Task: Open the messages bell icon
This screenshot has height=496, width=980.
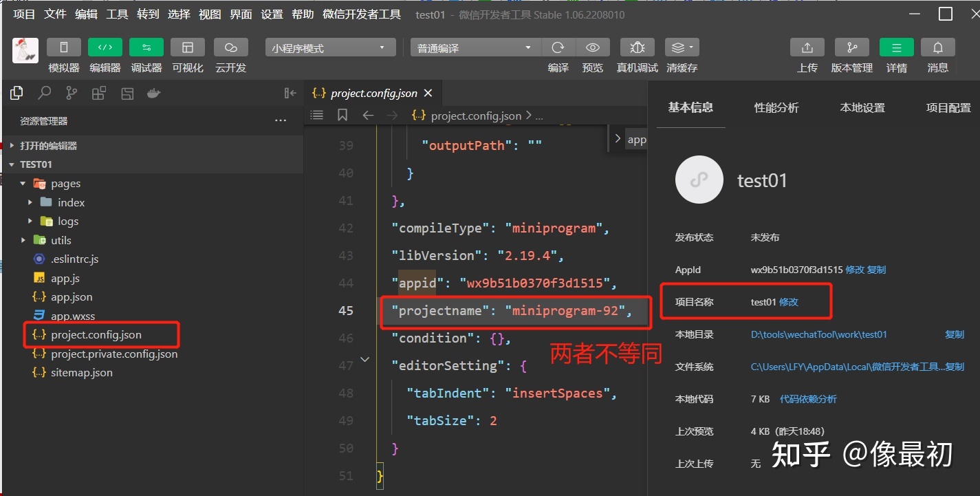Action: tap(937, 47)
